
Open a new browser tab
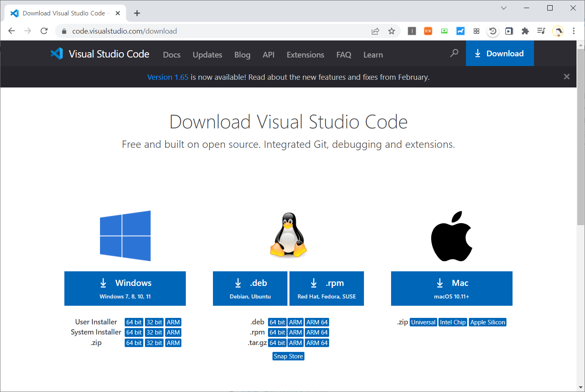coord(137,13)
